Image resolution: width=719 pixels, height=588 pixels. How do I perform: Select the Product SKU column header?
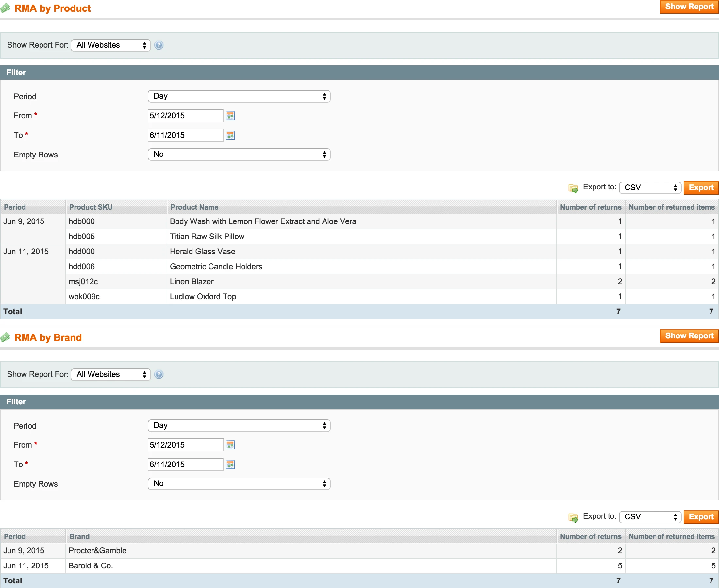[x=91, y=207]
